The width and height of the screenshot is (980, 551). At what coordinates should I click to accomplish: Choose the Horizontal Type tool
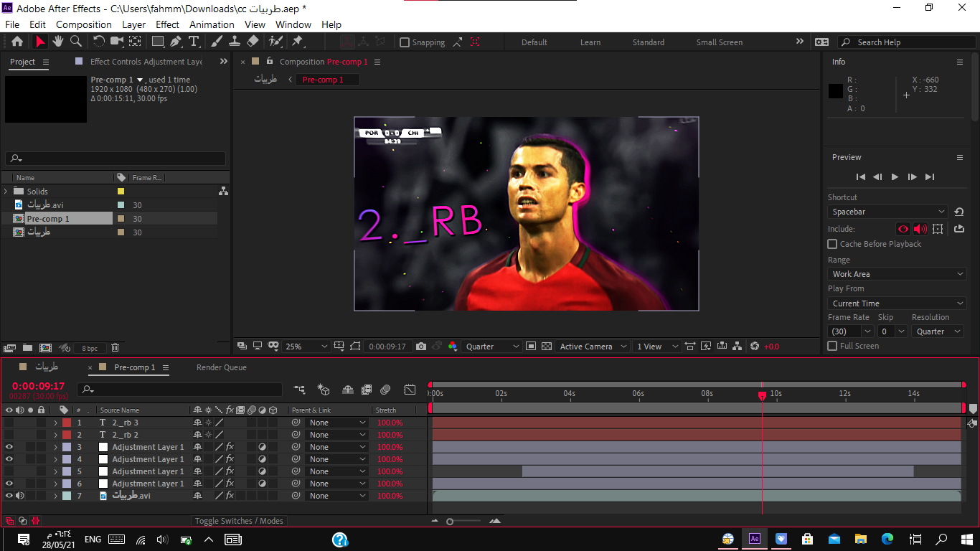(194, 42)
